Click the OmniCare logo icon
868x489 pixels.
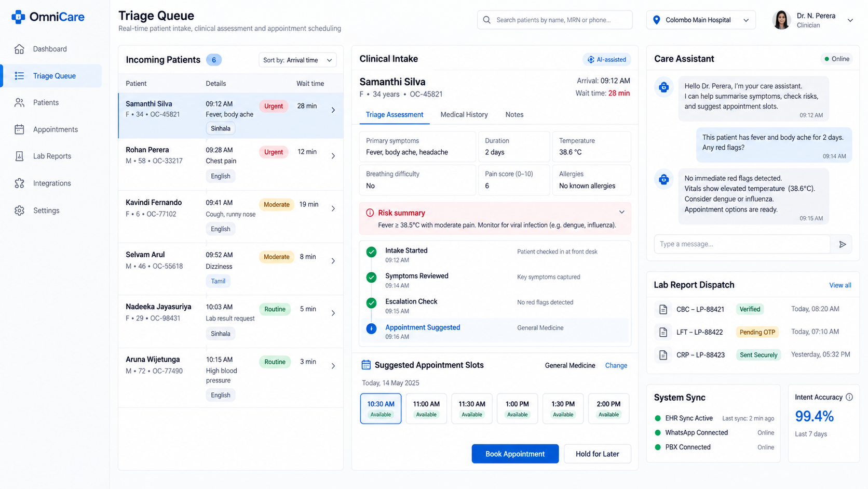click(x=18, y=17)
